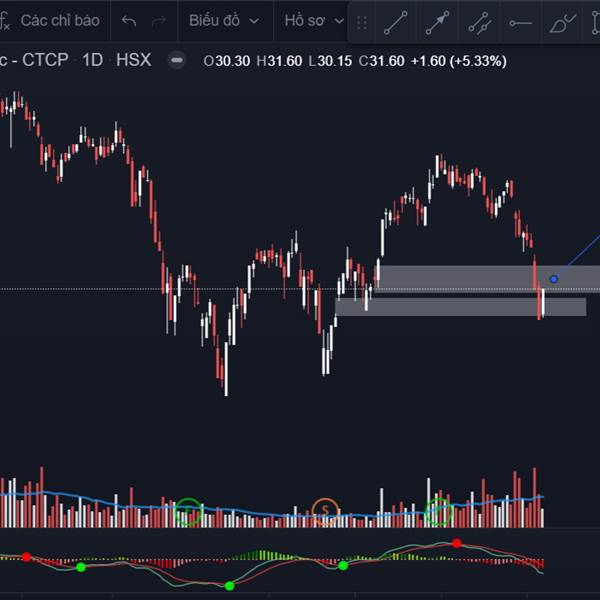
Task: Select the Brush drawing tool
Action: [562, 23]
